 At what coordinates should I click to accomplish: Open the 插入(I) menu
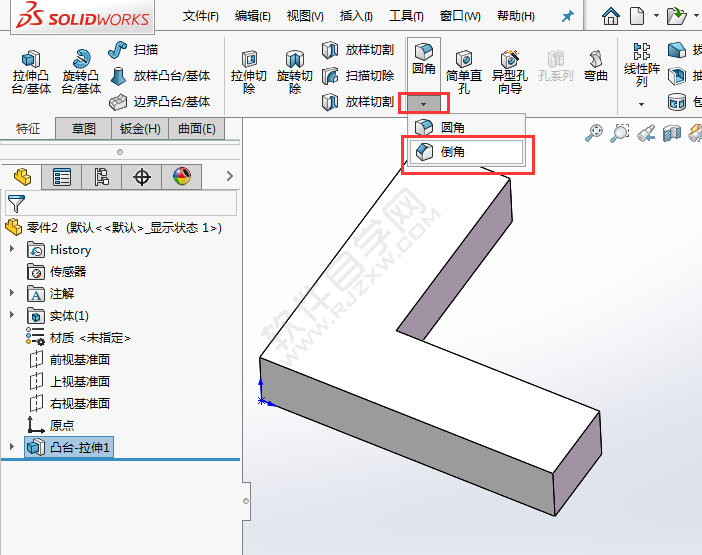tap(356, 16)
